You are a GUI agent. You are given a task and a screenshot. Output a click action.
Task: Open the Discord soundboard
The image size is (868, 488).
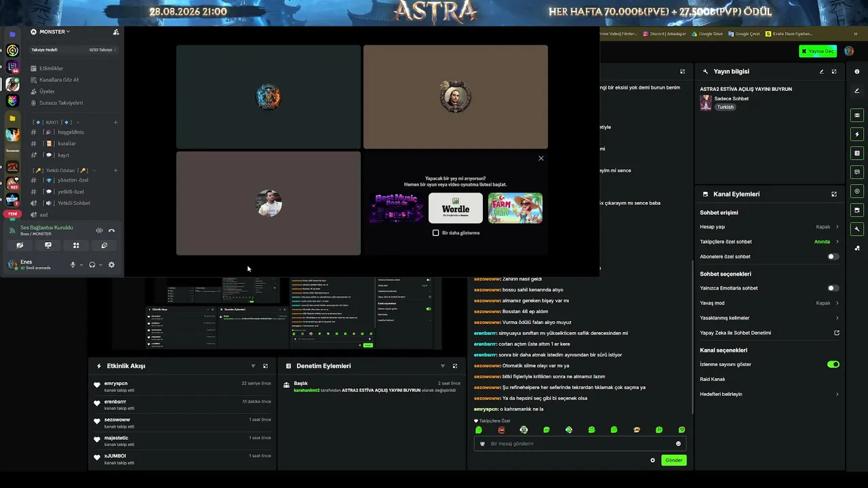point(104,245)
